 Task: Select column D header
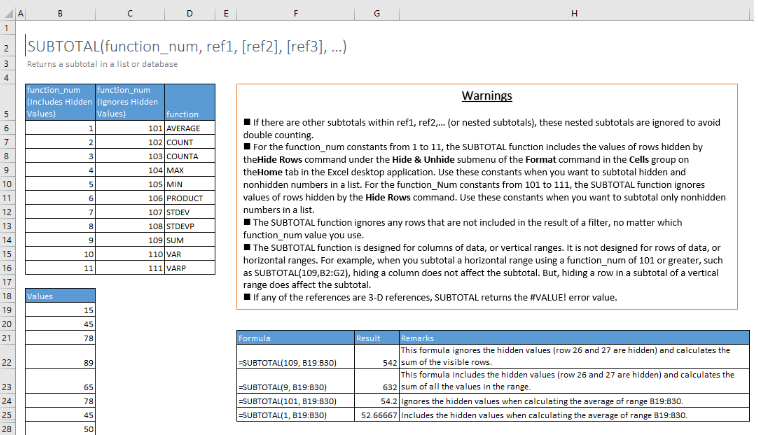point(190,14)
